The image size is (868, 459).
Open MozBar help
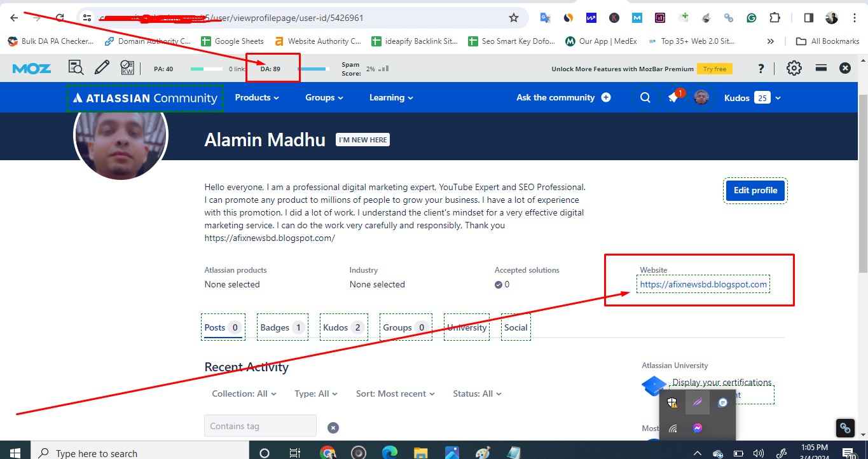(761, 67)
